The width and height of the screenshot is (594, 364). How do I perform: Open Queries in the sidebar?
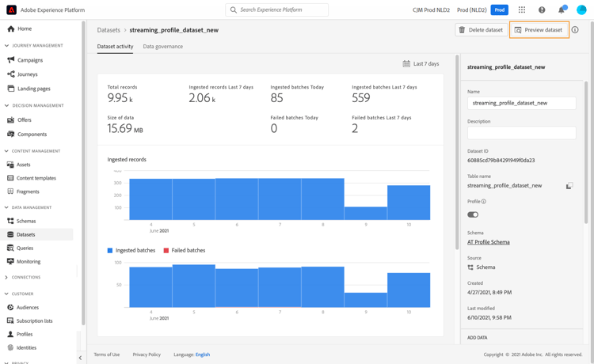[x=20, y=248]
